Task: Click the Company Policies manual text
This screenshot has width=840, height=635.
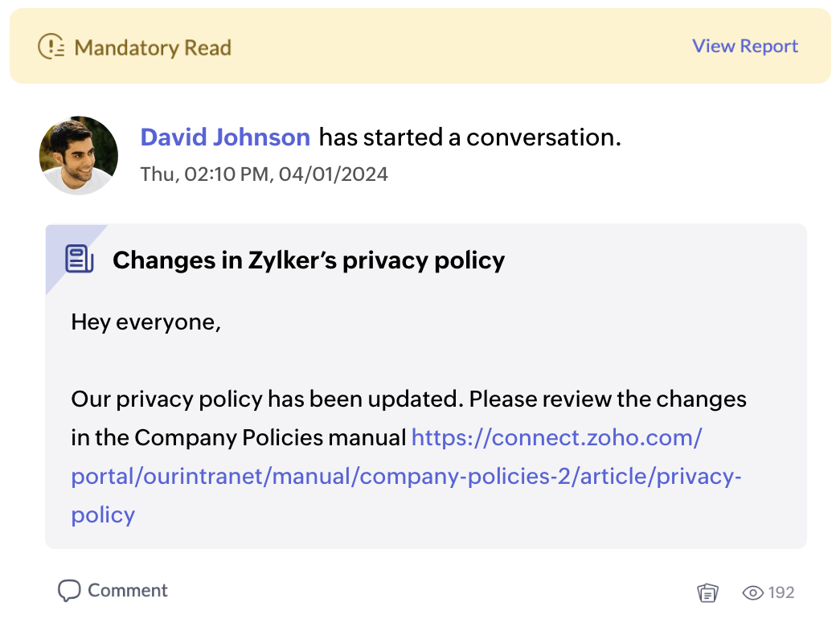Action: [x=270, y=438]
